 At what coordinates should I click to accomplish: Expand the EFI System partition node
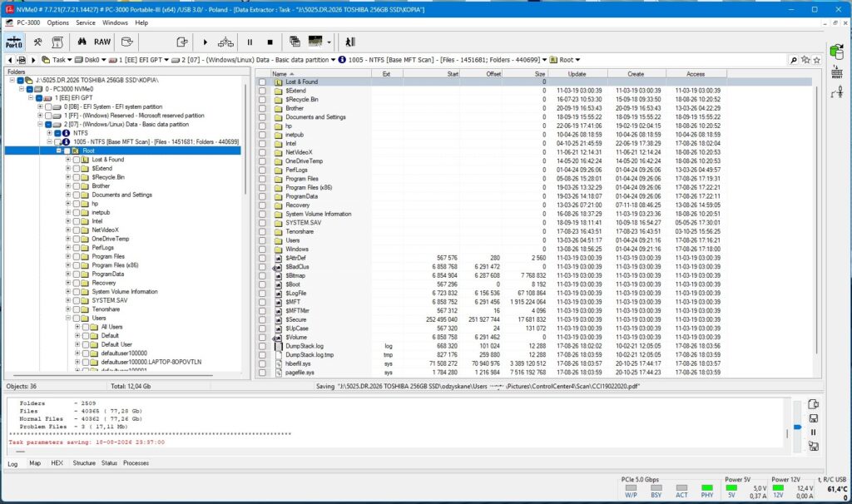coord(40,106)
